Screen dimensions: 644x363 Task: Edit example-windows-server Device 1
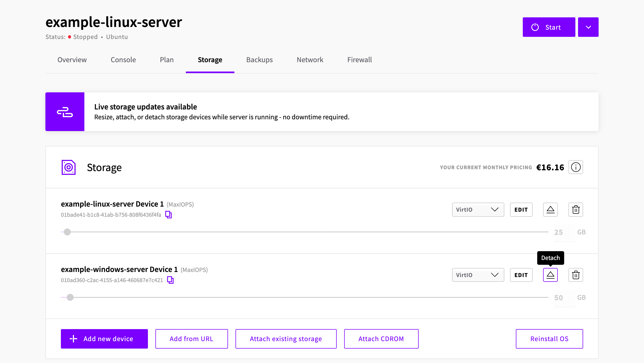tap(521, 275)
